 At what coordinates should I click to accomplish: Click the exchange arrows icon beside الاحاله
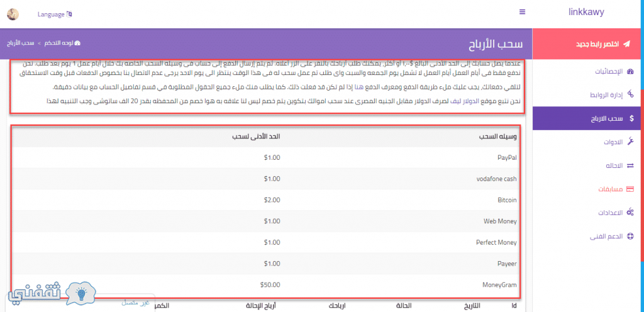point(631,166)
